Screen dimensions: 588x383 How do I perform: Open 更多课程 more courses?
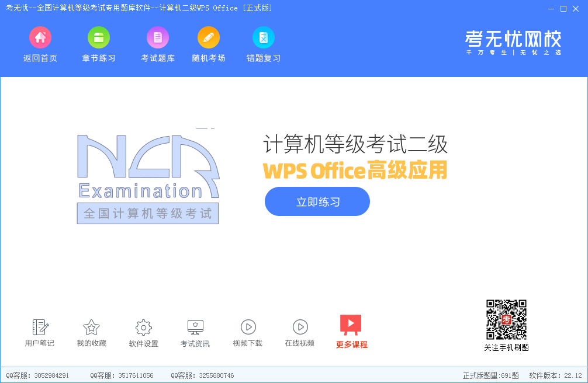tap(351, 326)
